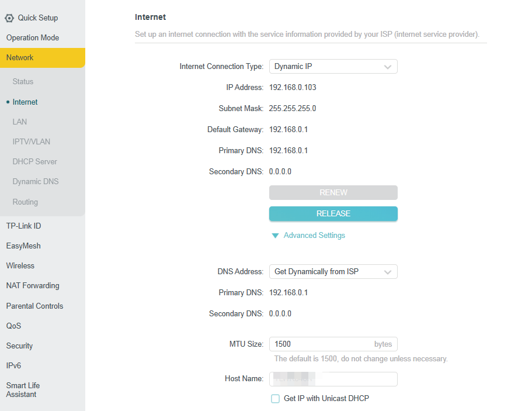Open the IPTV/VLAN submenu item
Viewport: 532px width, 411px height.
tap(32, 142)
